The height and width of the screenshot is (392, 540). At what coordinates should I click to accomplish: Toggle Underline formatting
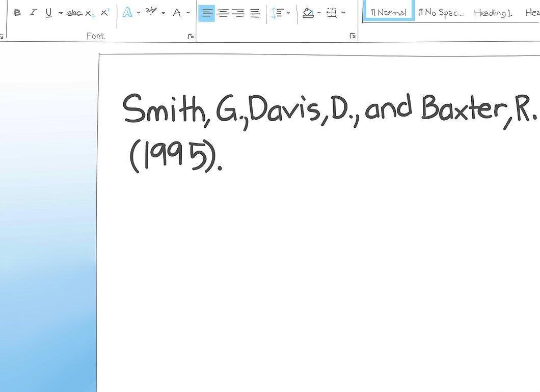pyautogui.click(x=48, y=13)
